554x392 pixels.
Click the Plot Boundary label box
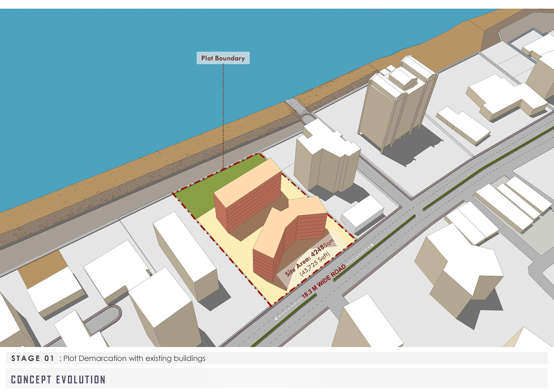coord(223,58)
